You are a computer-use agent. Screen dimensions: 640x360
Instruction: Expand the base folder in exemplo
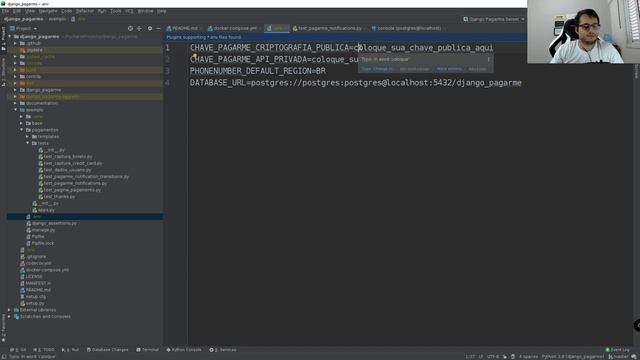pyautogui.click(x=22, y=123)
